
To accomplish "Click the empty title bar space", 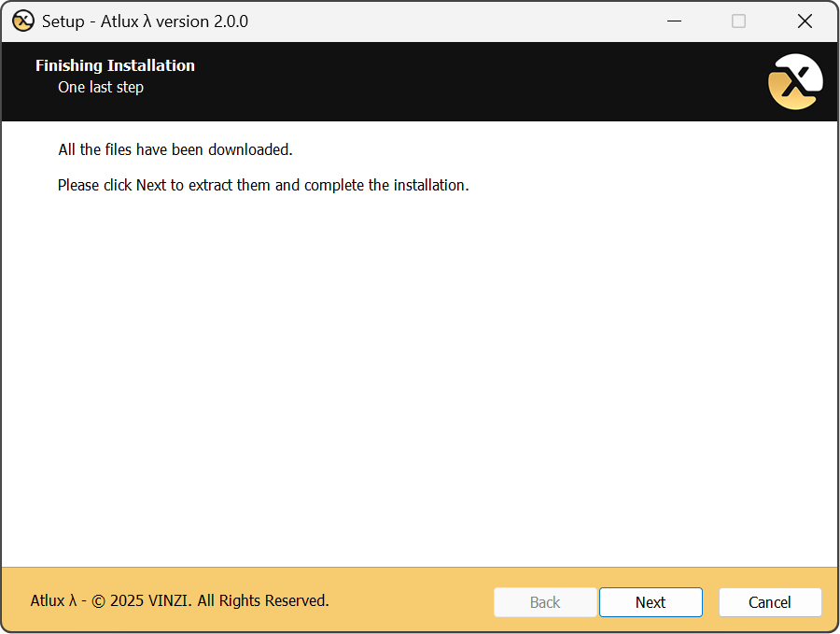I will (x=448, y=21).
